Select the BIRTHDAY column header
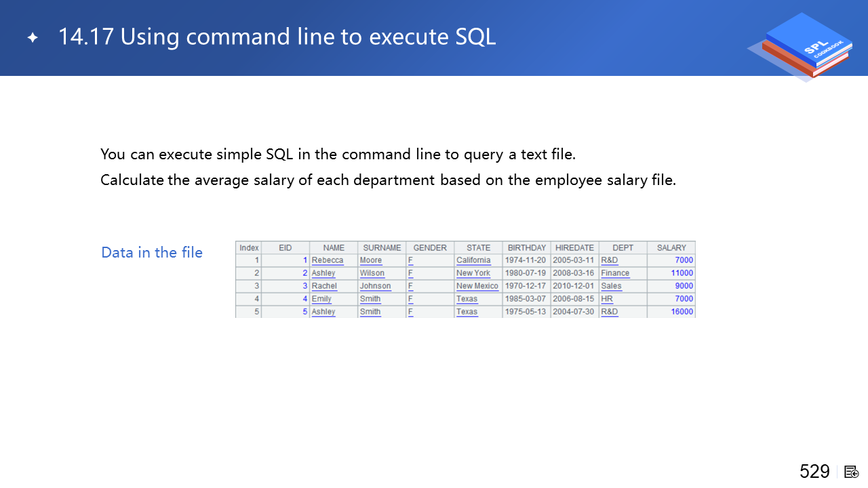868x488 pixels. (x=526, y=248)
